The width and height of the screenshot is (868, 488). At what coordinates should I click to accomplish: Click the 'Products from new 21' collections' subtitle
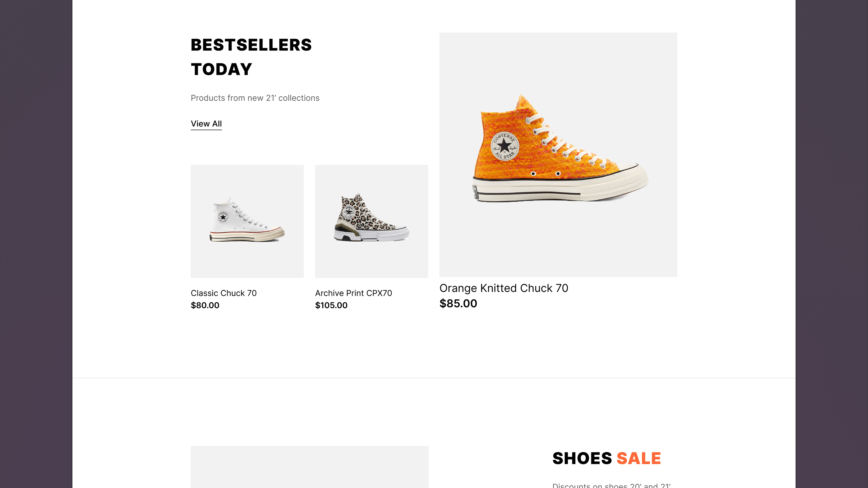[255, 98]
